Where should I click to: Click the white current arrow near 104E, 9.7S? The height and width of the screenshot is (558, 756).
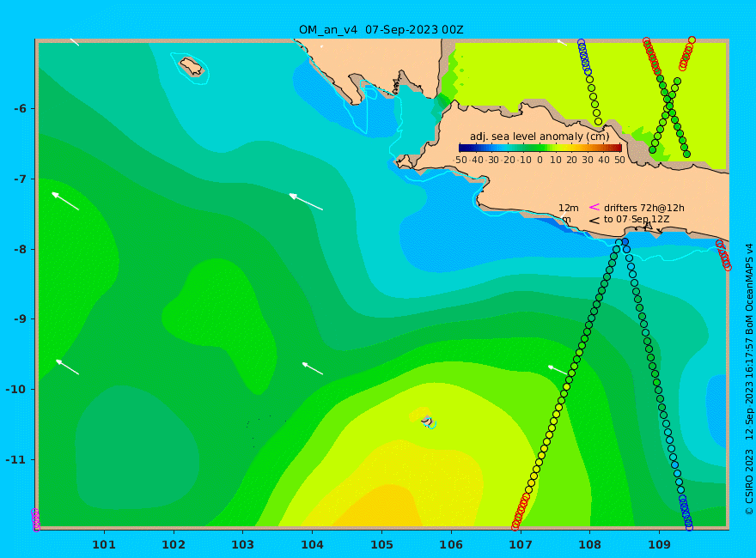click(x=313, y=368)
